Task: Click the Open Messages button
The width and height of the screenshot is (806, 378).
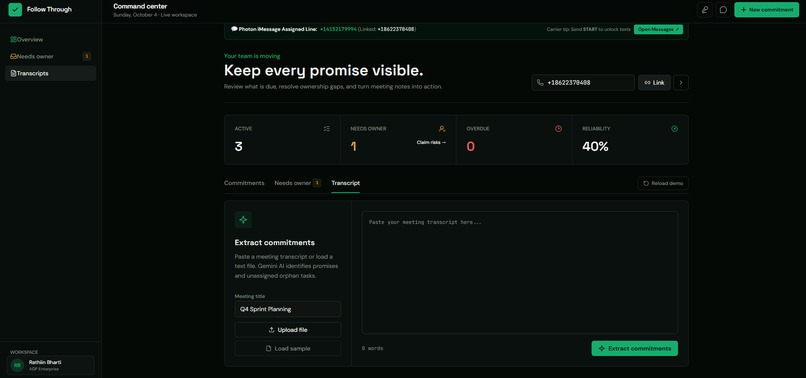Action: pos(658,29)
